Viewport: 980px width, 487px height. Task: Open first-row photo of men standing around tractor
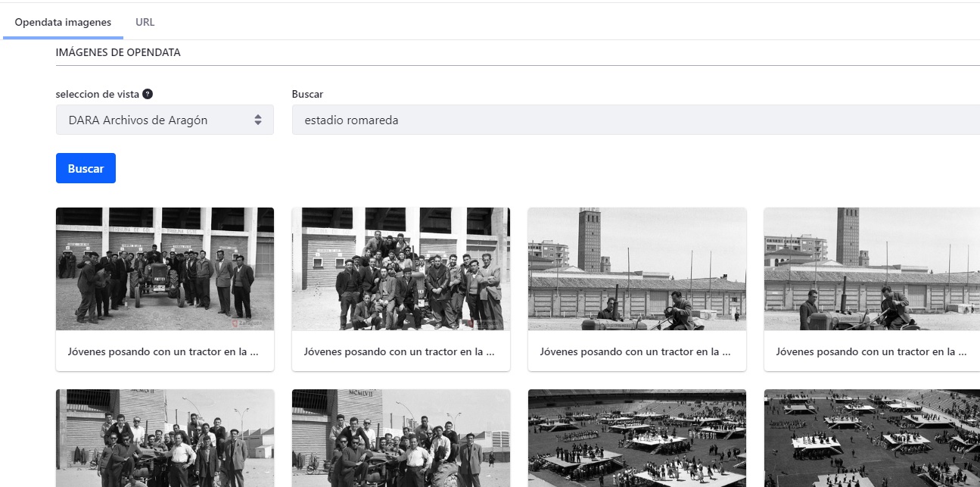(165, 269)
